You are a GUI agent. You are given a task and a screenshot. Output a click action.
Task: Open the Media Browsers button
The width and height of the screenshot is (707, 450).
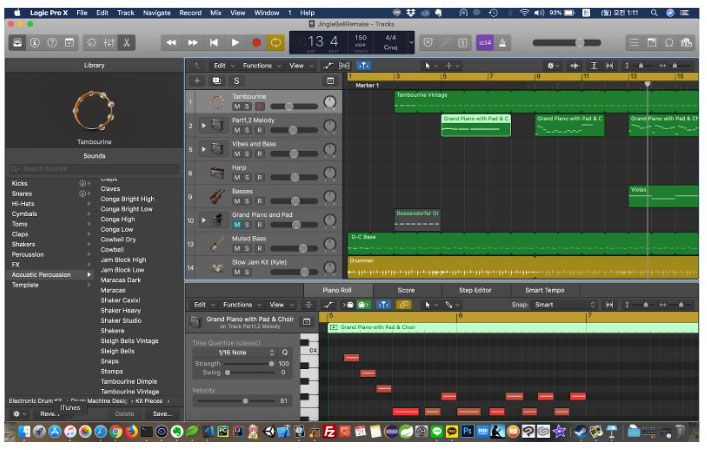[x=687, y=43]
